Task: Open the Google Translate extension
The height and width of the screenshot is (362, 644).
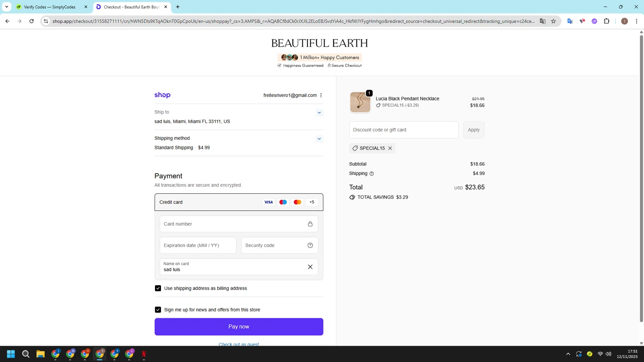Action: 570,21
